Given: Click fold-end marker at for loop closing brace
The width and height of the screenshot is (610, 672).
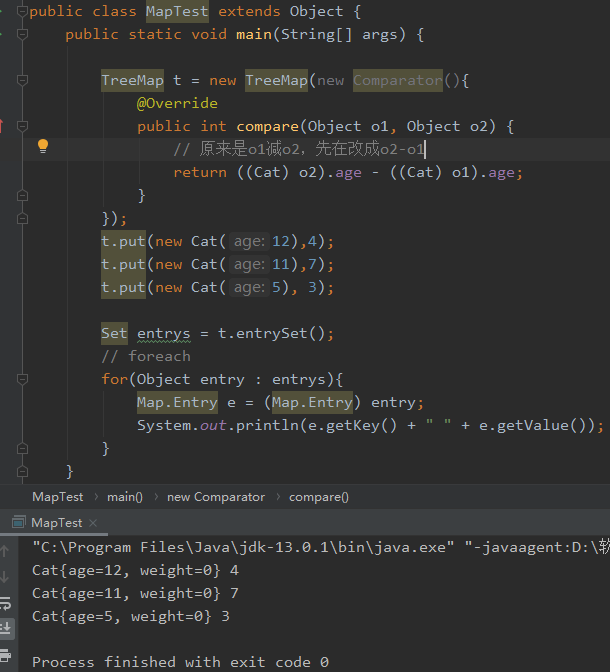Looking at the screenshot, I should [x=22, y=448].
